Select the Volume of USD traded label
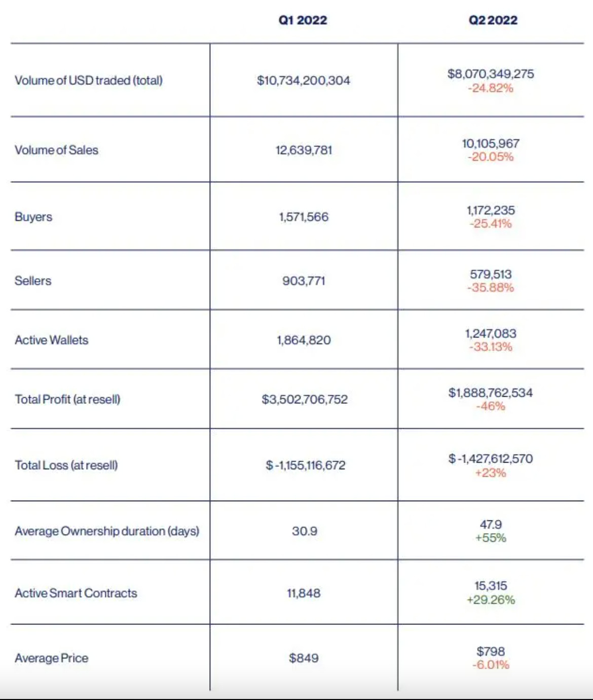The height and width of the screenshot is (700, 593). (89, 80)
